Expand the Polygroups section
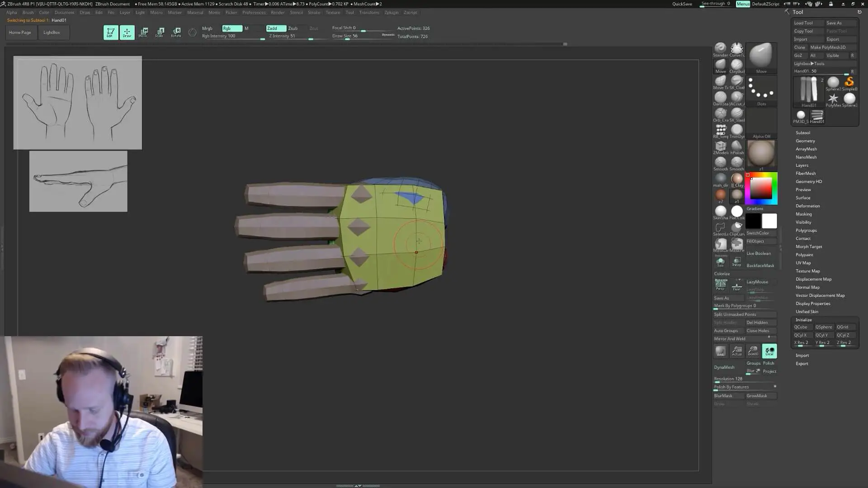 pos(806,230)
